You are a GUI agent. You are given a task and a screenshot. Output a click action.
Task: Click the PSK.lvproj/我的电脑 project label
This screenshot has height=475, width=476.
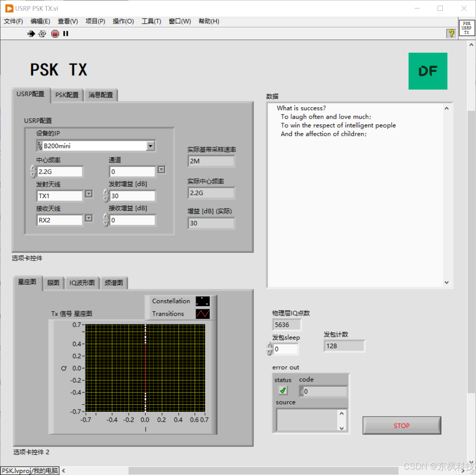(30, 471)
